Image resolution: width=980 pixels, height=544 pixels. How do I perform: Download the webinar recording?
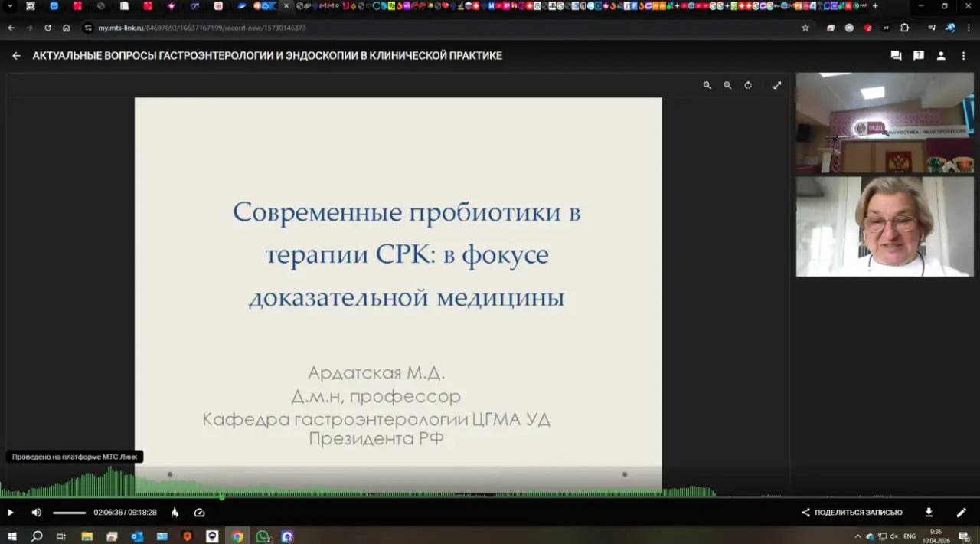pyautogui.click(x=929, y=513)
